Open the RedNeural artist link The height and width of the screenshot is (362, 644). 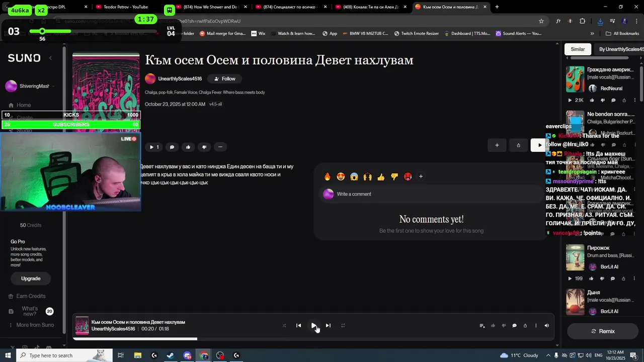[x=611, y=88]
